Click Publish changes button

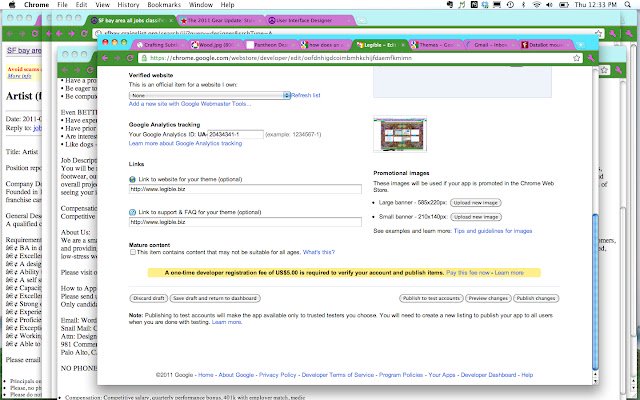tap(536, 298)
